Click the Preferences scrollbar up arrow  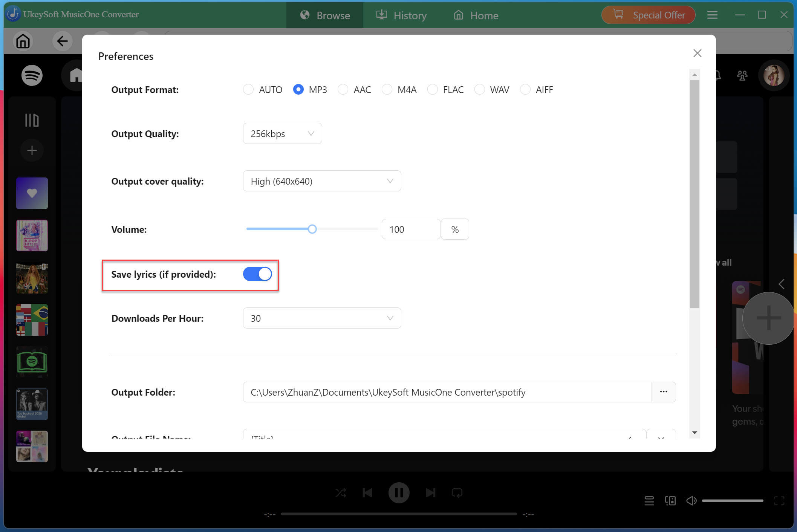(x=695, y=75)
